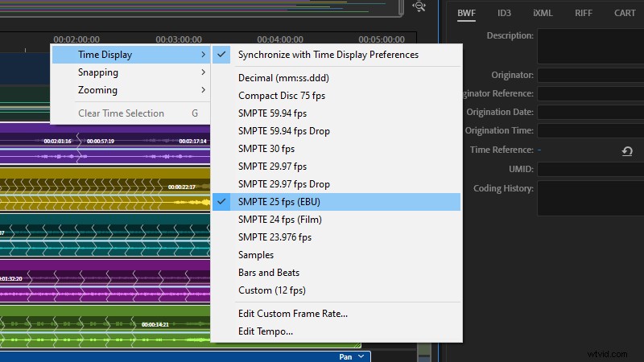This screenshot has height=362, width=644.
Task: Select SMPTE 23.976 fps format
Action: 336,237
